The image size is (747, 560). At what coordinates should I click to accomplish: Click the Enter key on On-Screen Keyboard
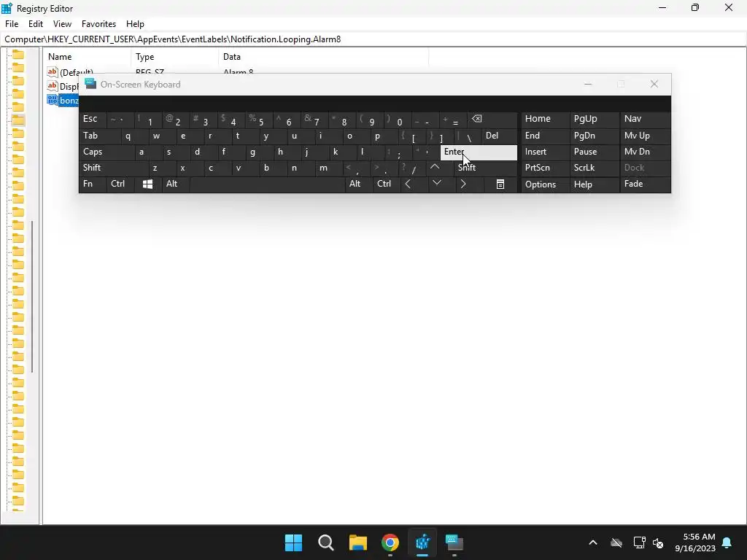[x=479, y=152]
